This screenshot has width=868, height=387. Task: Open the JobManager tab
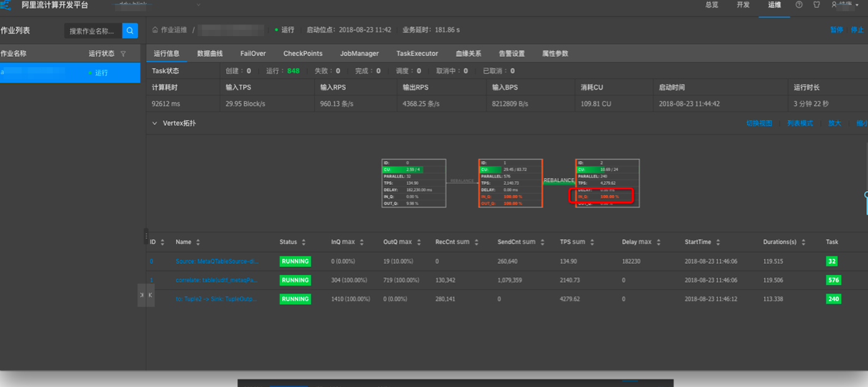[x=359, y=54]
